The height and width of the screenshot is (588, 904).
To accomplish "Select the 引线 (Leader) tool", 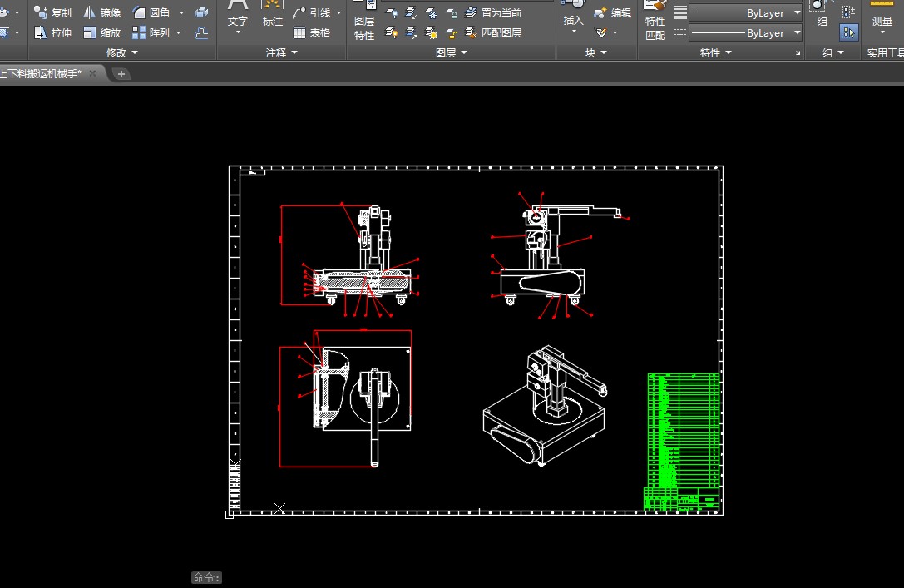I will click(312, 12).
